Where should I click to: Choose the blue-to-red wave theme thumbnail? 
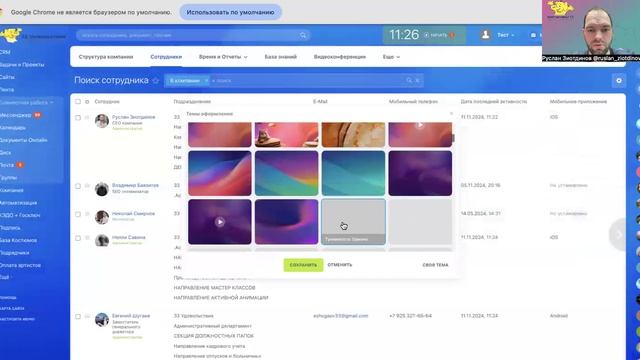220,173
